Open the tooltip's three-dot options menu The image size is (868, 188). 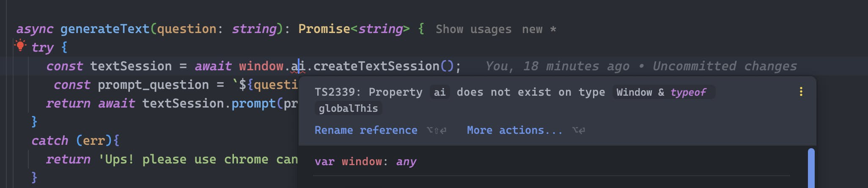pos(801,92)
